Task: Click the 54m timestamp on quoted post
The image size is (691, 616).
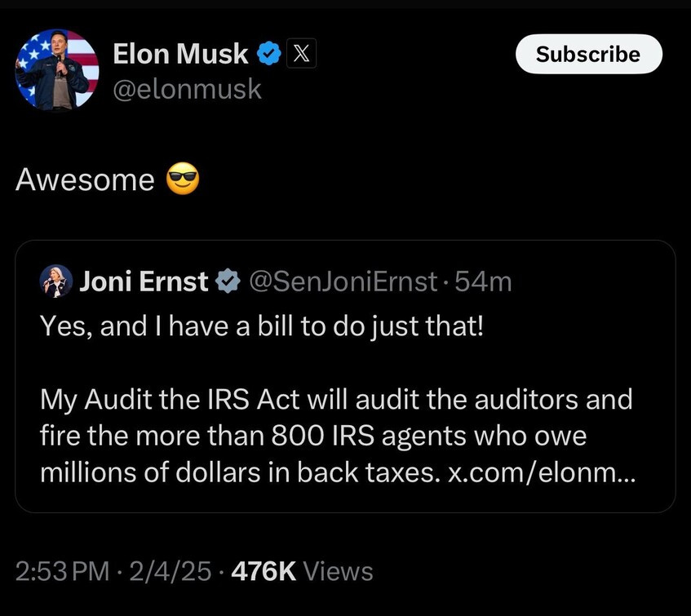Action: point(484,281)
